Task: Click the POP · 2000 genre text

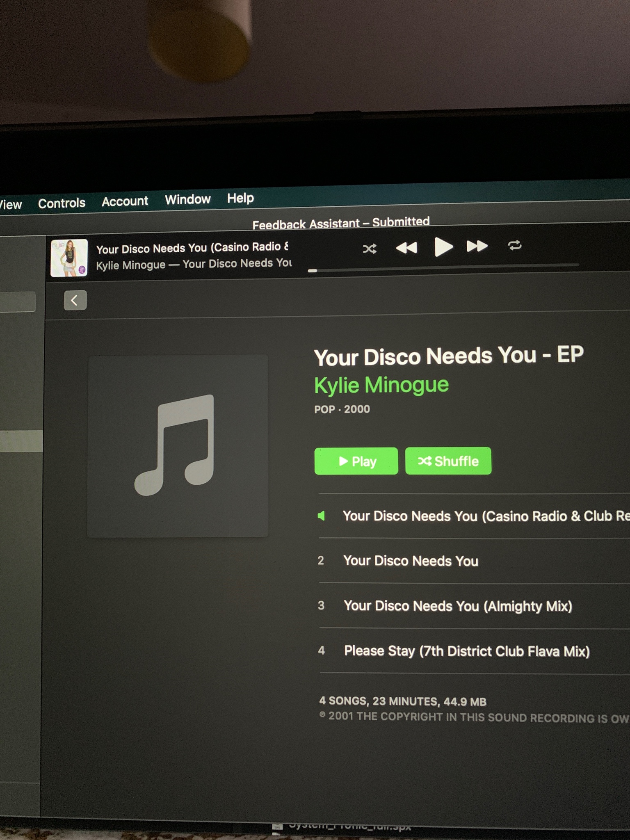Action: tap(342, 409)
